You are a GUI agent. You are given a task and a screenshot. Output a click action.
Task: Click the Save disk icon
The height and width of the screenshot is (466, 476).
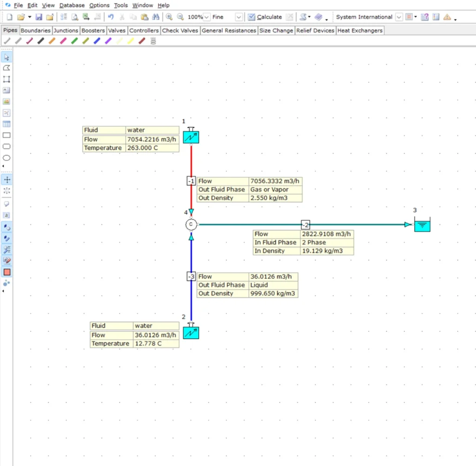39,17
